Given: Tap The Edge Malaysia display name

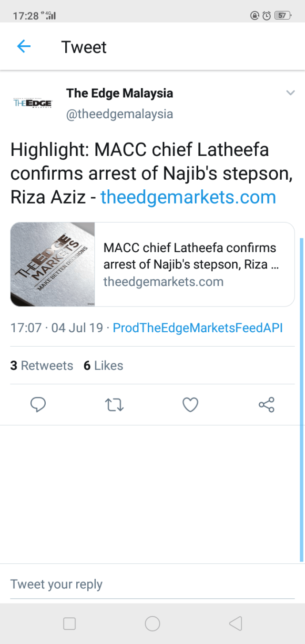Looking at the screenshot, I should [x=120, y=93].
